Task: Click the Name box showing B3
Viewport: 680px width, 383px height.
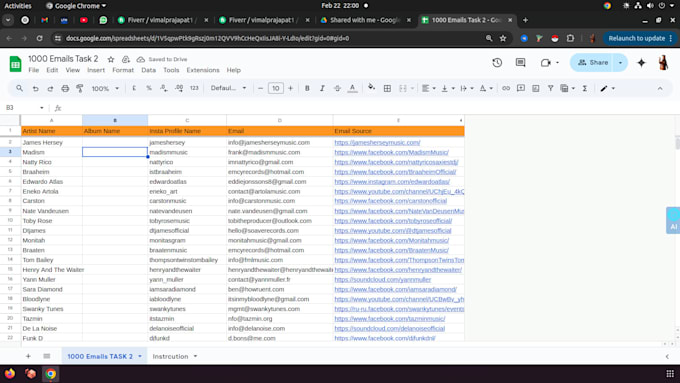Action: click(24, 108)
